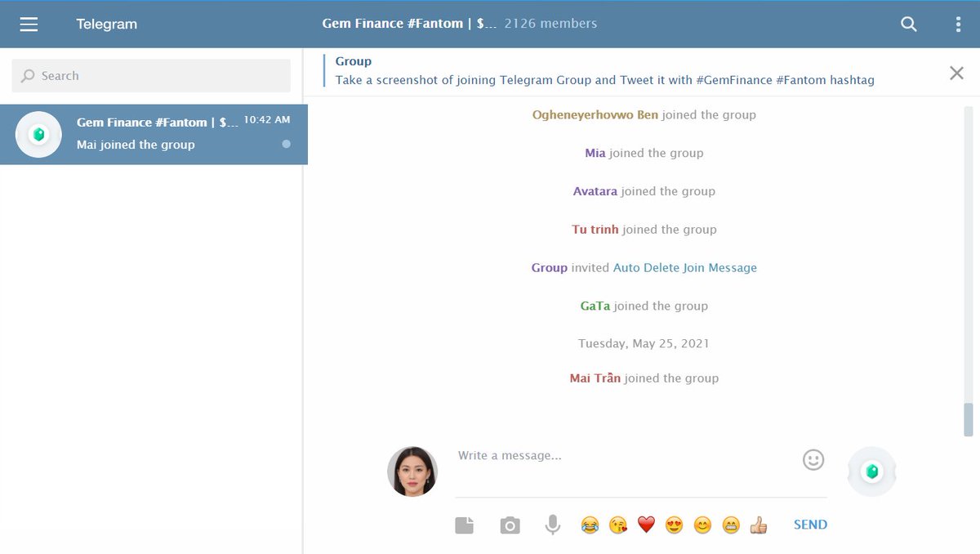
Task: Click your profile photo by composer
Action: (x=412, y=471)
